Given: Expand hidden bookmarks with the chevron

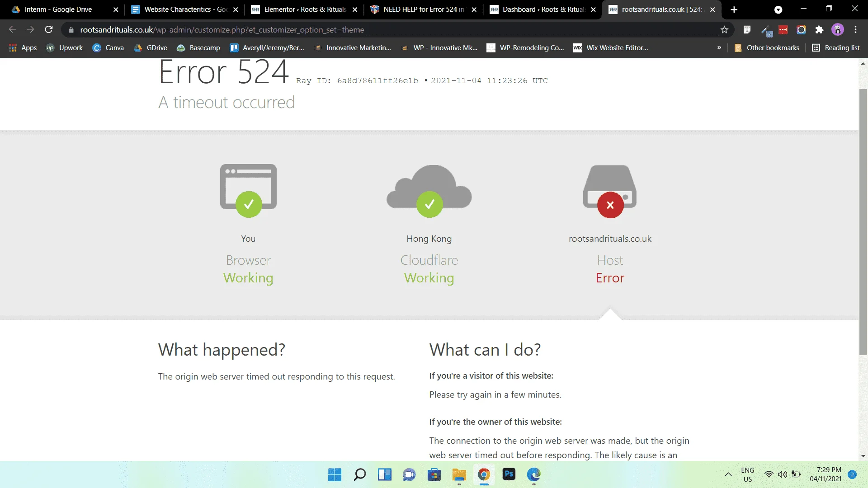Looking at the screenshot, I should [719, 47].
